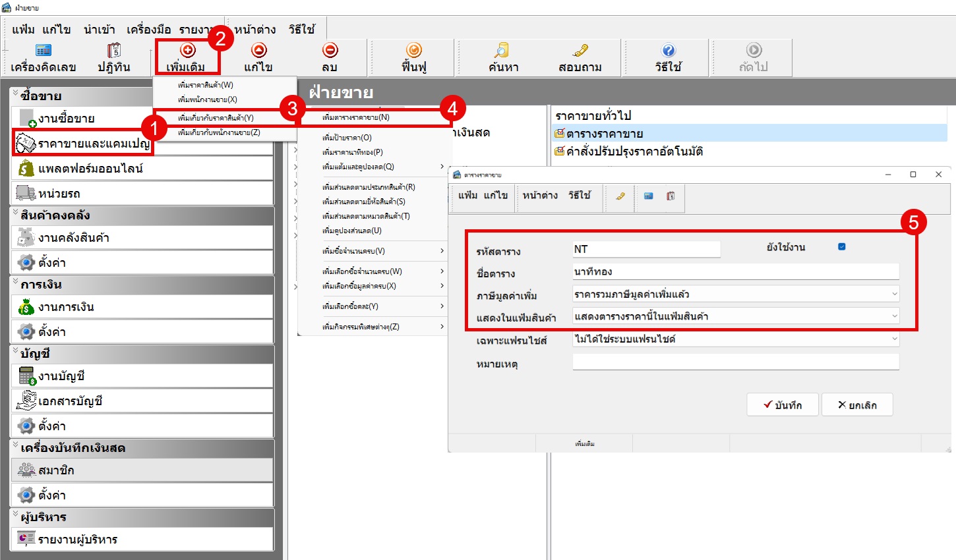
Task: Collapse the สินค้าคงคลัง sidebar section
Action: [16, 213]
